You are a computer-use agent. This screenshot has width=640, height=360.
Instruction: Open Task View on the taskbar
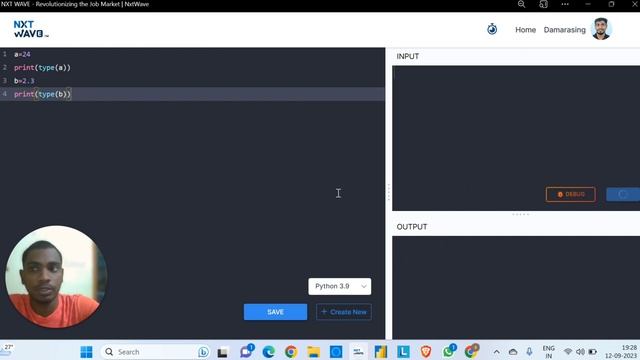222,352
